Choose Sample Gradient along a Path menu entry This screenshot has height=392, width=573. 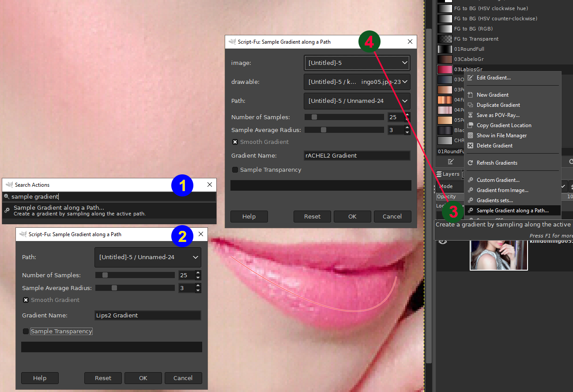[512, 211]
